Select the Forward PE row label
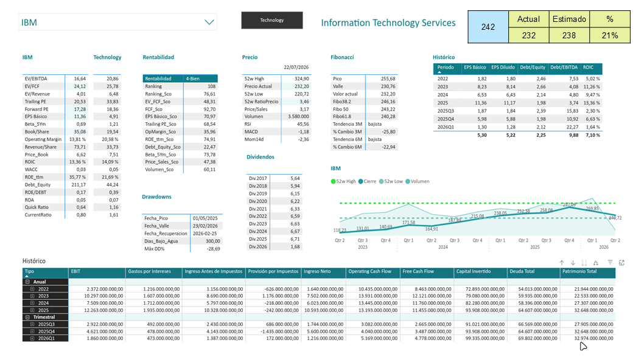Image resolution: width=644 pixels, height=362 pixels. click(x=36, y=109)
